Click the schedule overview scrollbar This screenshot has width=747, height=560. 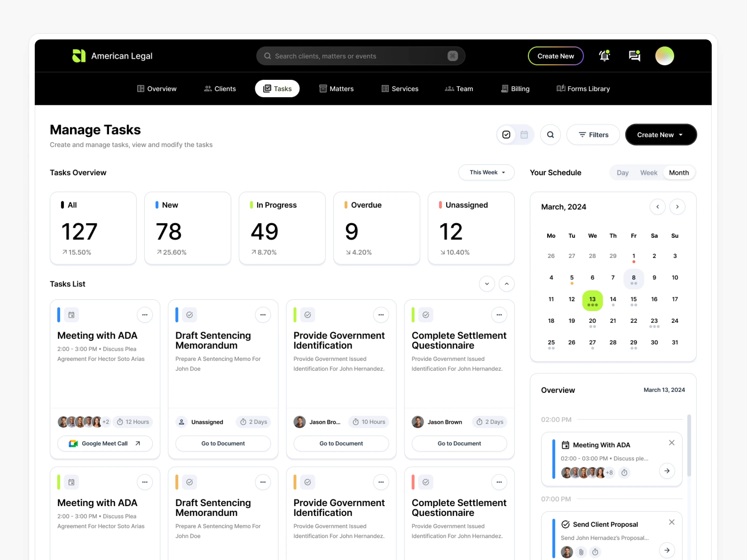point(689,446)
